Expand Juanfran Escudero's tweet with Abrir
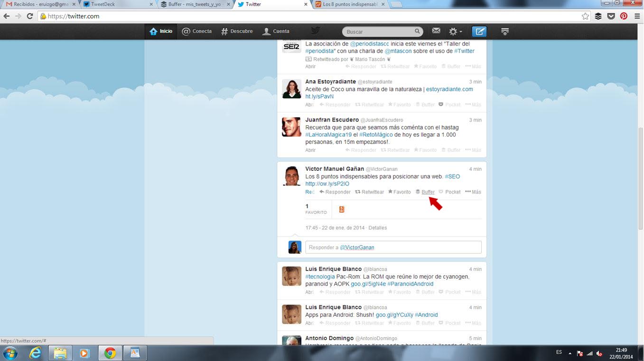The image size is (644, 361). [x=310, y=150]
